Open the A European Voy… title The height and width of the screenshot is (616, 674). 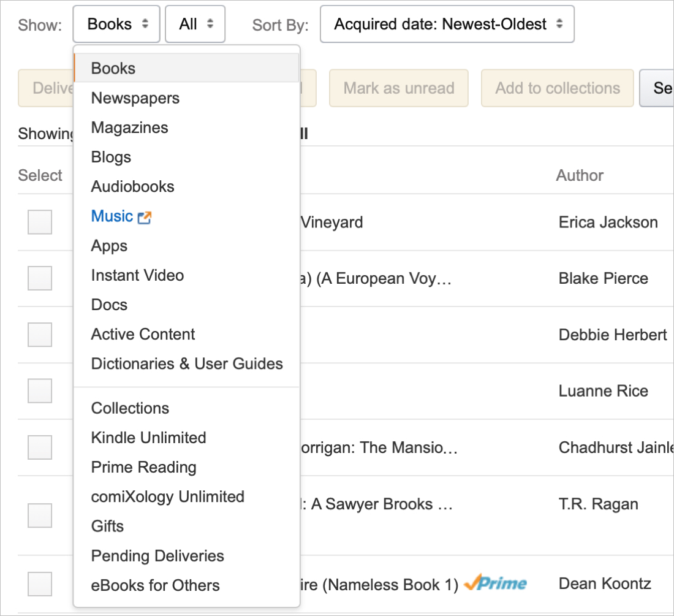tap(376, 278)
